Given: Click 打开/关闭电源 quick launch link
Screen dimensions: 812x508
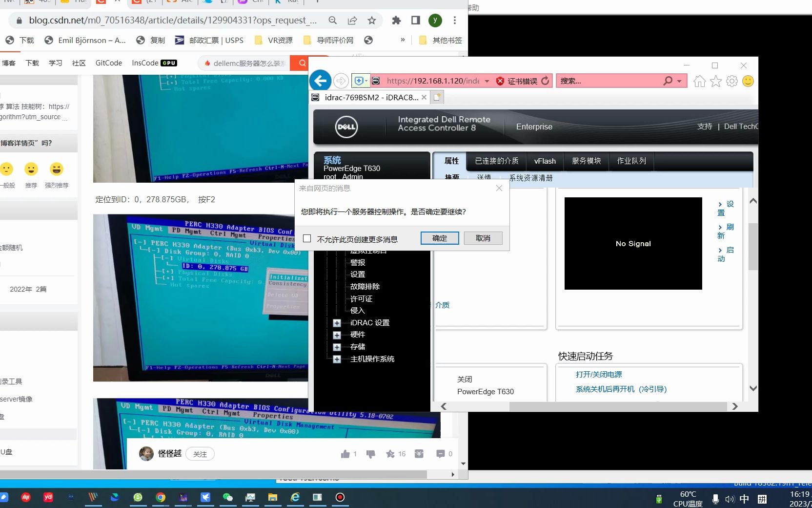Looking at the screenshot, I should coord(599,374).
